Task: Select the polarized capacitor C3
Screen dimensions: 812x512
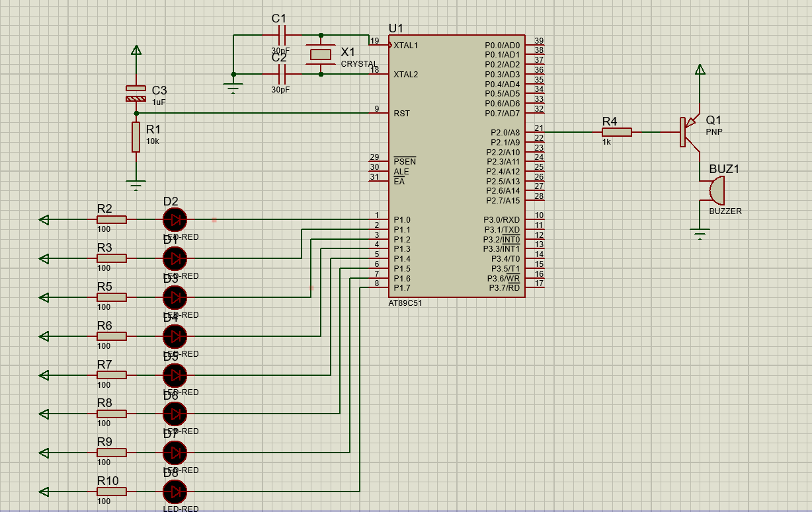Action: (136, 94)
